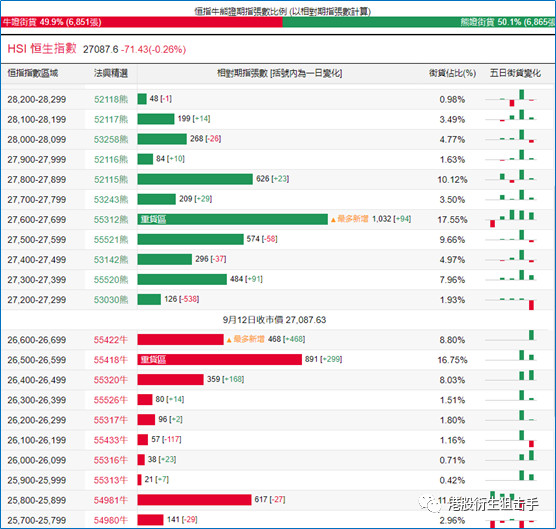Image resolution: width=556 pixels, height=529 pixels.
Task: Open the 52118 bear warrant link
Action: coord(111,99)
